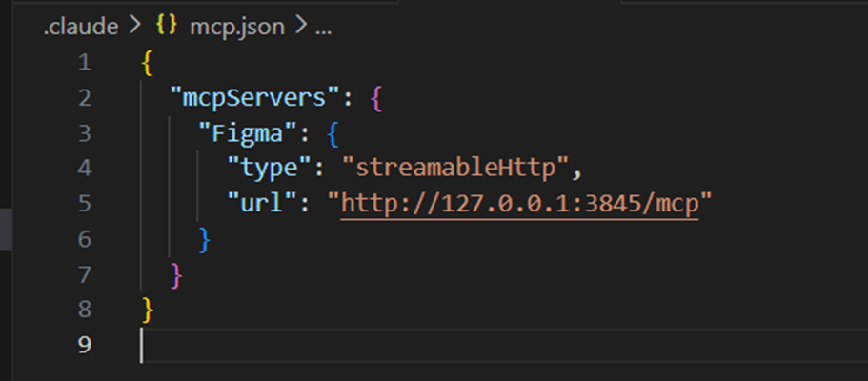Click the opening yellow brace on line 1
Image resolution: width=868 pixels, height=381 pixels.
coord(147,63)
